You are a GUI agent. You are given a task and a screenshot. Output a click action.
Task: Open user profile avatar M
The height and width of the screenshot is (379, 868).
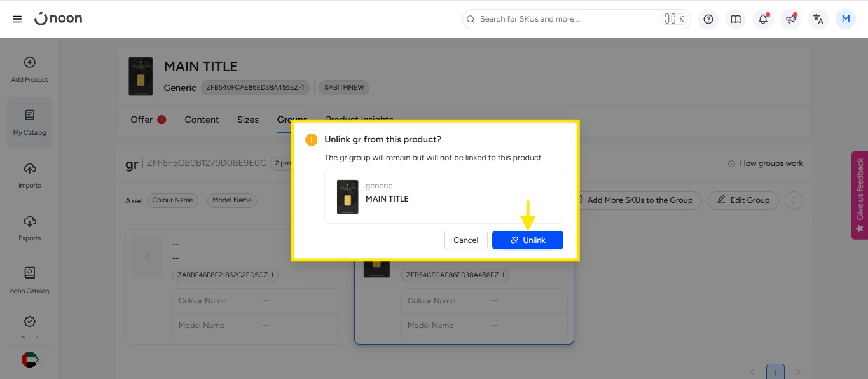[845, 19]
